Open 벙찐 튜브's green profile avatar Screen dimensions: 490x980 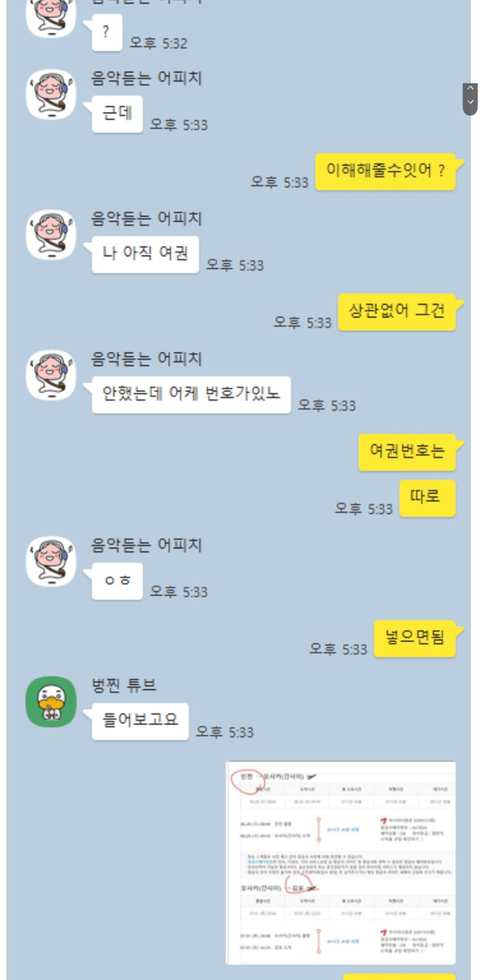[51, 701]
